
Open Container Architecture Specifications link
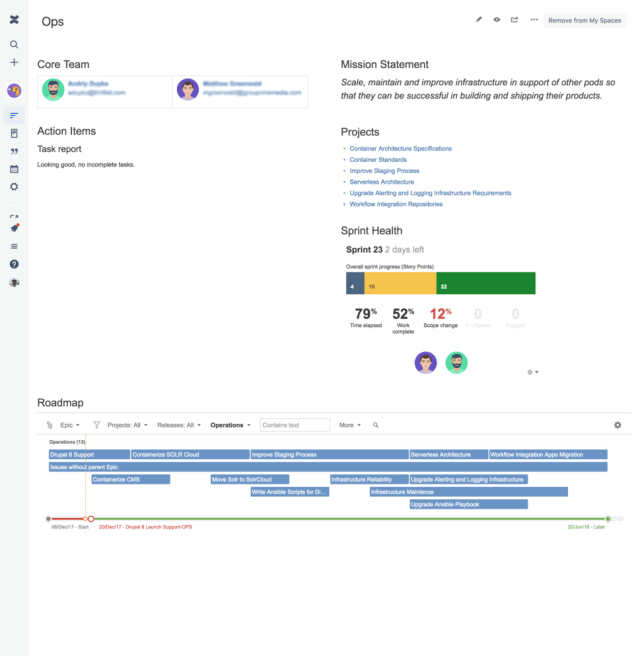tap(400, 149)
